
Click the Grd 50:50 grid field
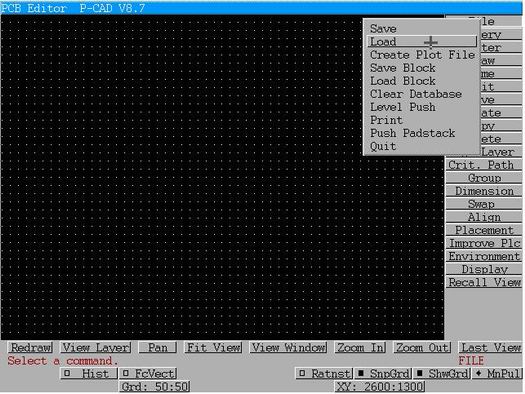[155, 386]
